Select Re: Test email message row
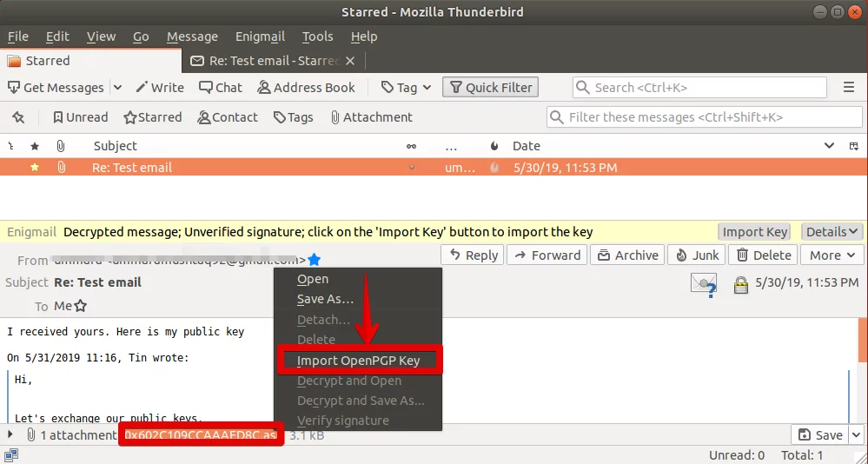 [434, 167]
